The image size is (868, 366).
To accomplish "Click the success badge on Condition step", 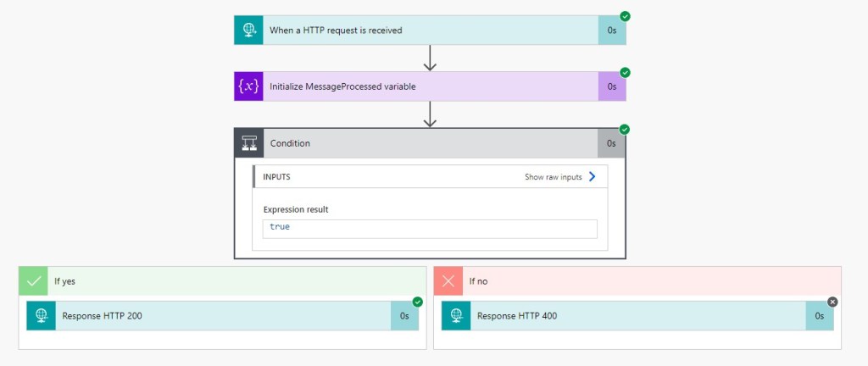I will [x=626, y=130].
